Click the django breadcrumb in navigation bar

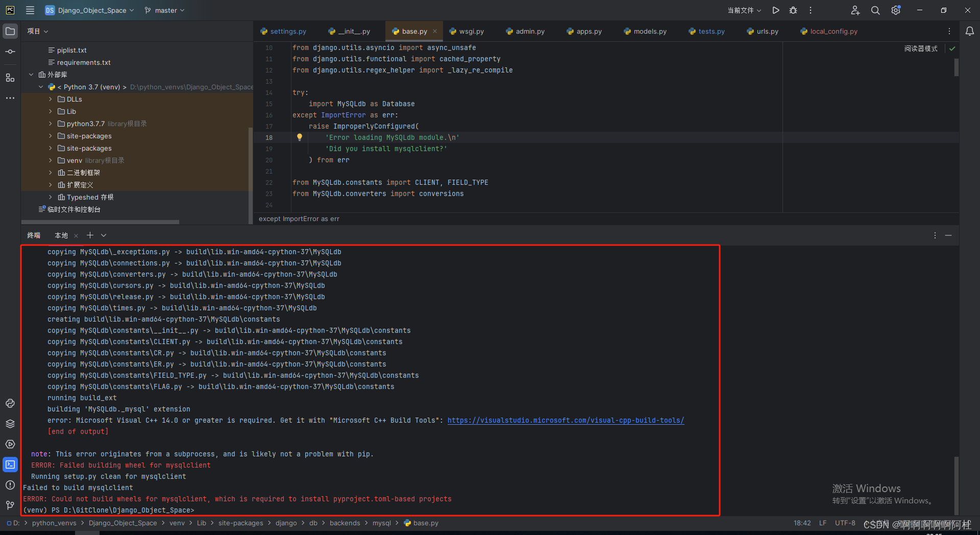point(286,523)
